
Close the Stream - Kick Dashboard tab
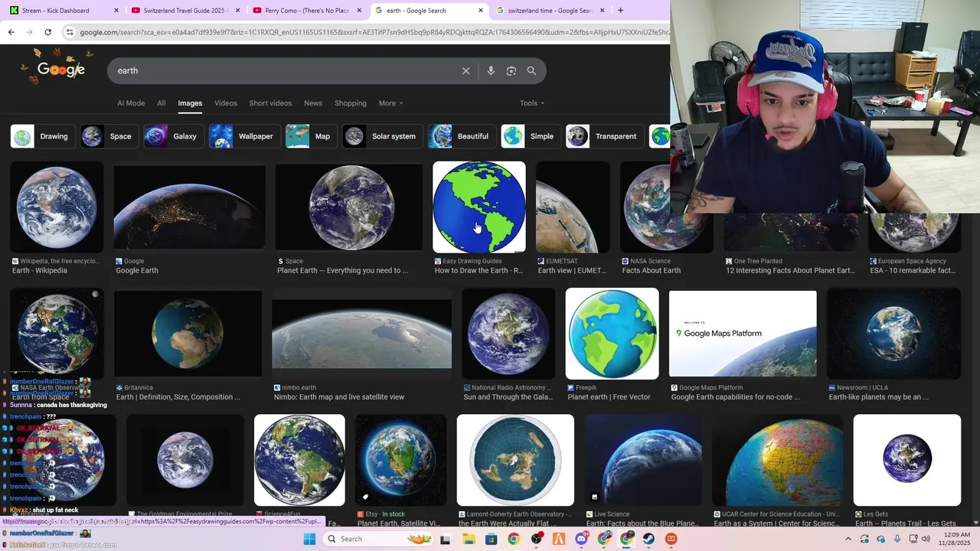tap(116, 11)
